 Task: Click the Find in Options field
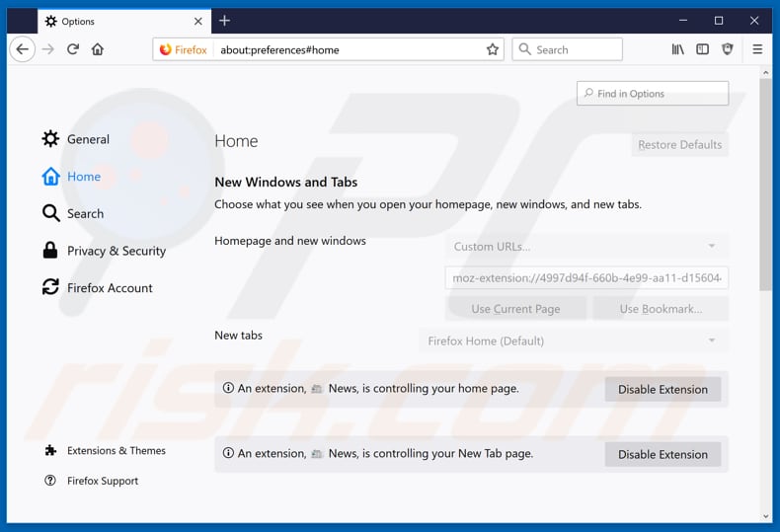653,94
